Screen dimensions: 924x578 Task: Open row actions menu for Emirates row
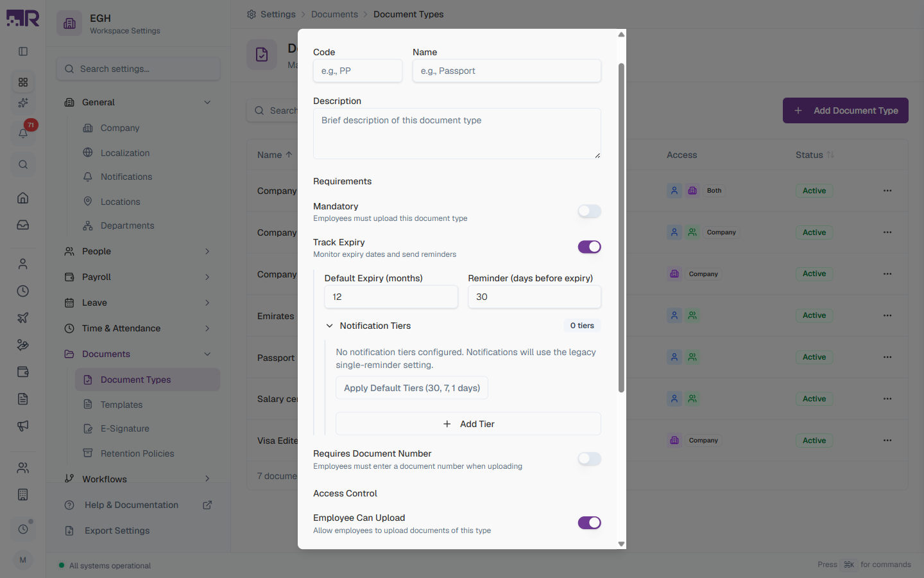887,315
